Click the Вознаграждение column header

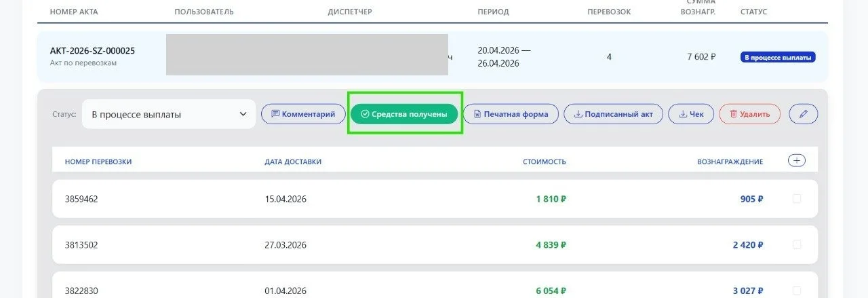tap(730, 162)
